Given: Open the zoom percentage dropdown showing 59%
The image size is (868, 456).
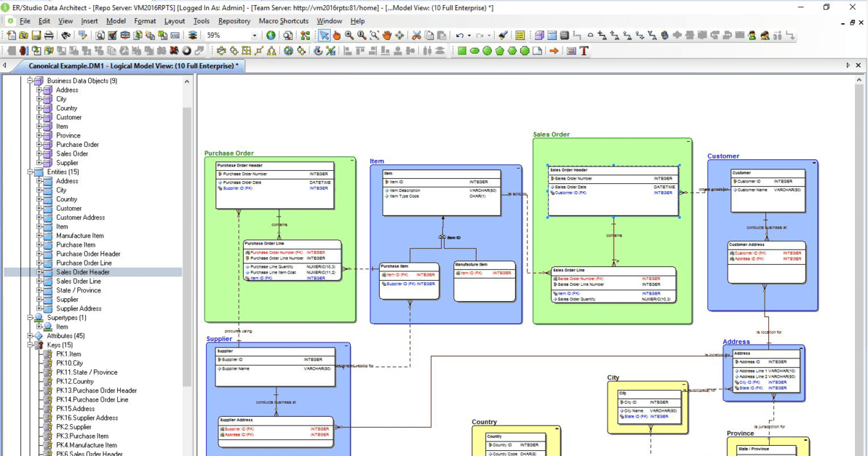Looking at the screenshot, I should pyautogui.click(x=254, y=35).
